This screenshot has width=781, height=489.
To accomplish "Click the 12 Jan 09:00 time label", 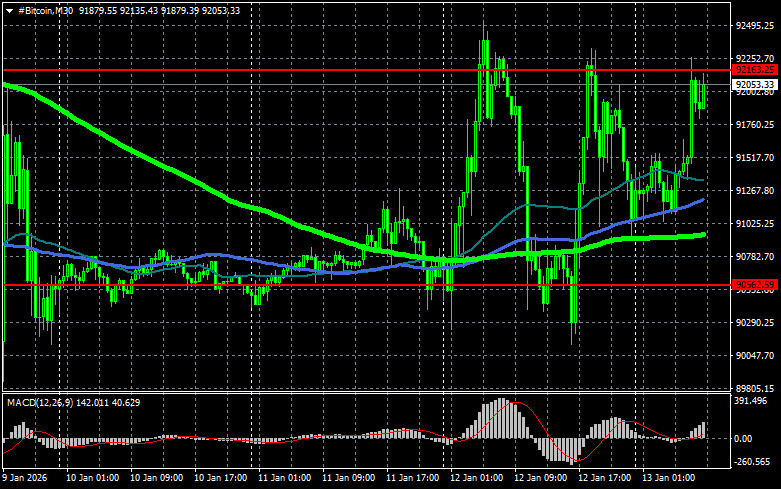I will point(541,478).
